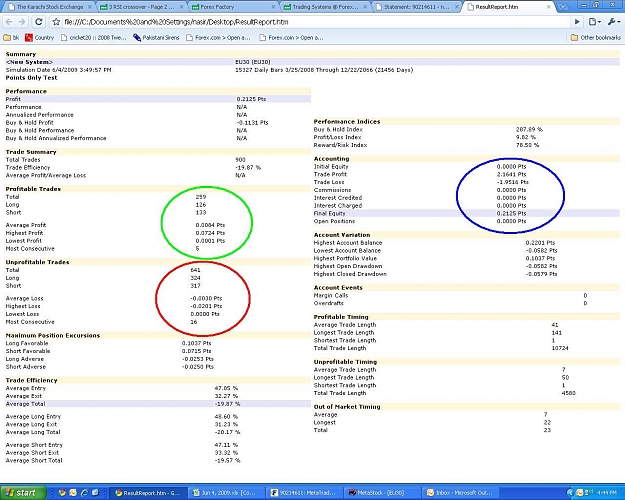Open Inbox - Microsoft Outlook from the taskbar

tap(460, 493)
